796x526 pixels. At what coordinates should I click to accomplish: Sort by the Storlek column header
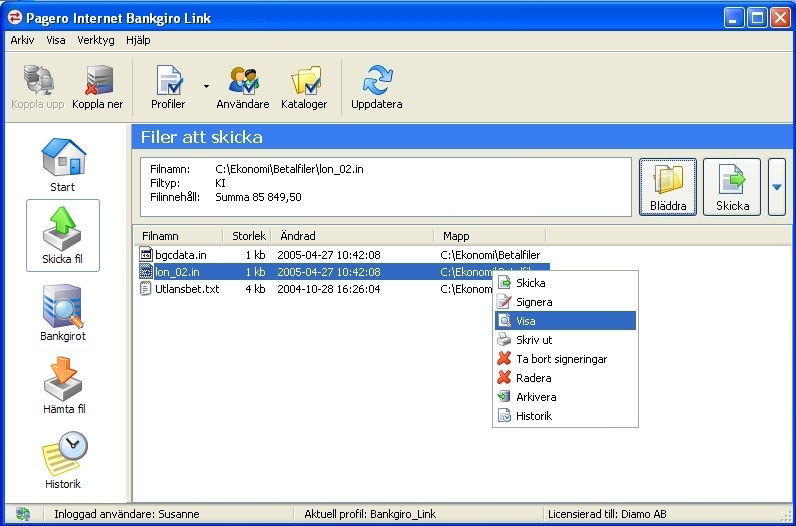coord(247,236)
